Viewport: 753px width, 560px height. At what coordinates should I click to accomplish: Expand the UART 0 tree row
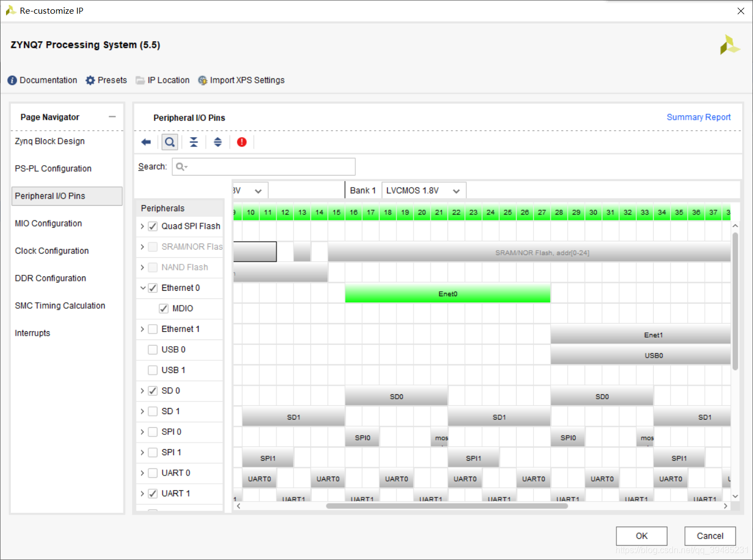point(143,473)
